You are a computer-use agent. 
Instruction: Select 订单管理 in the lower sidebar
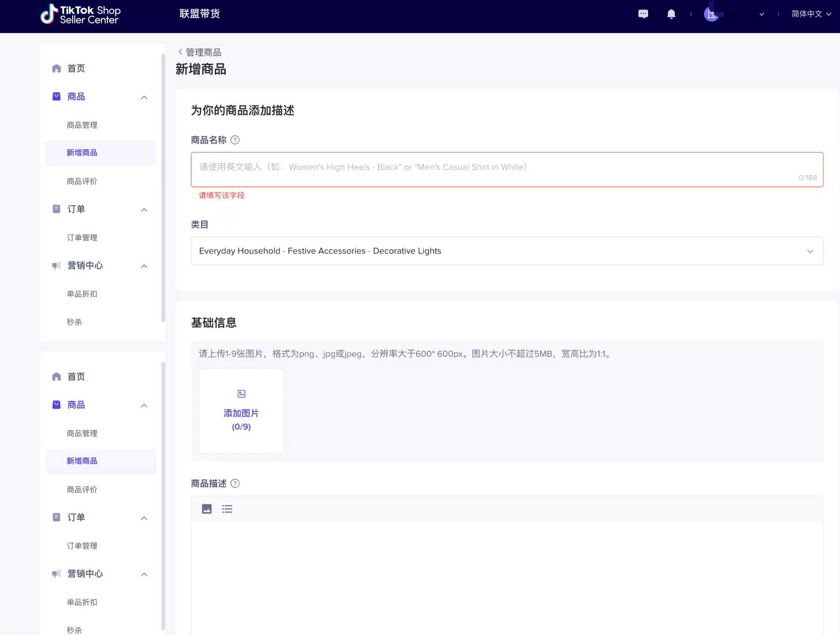click(82, 546)
